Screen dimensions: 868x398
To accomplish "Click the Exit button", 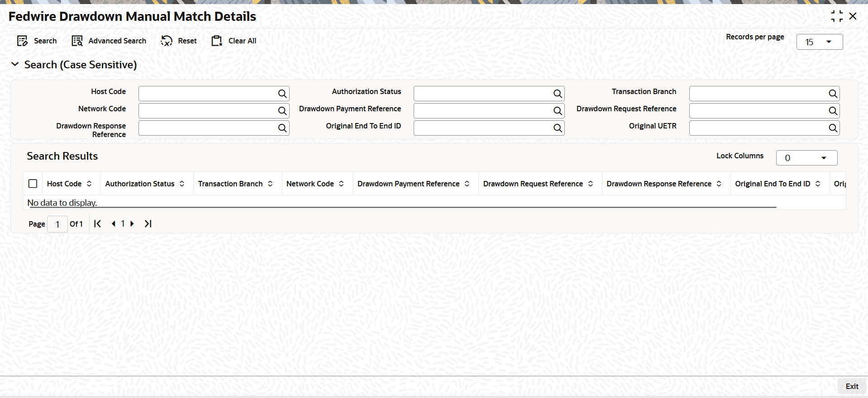I will (x=852, y=386).
